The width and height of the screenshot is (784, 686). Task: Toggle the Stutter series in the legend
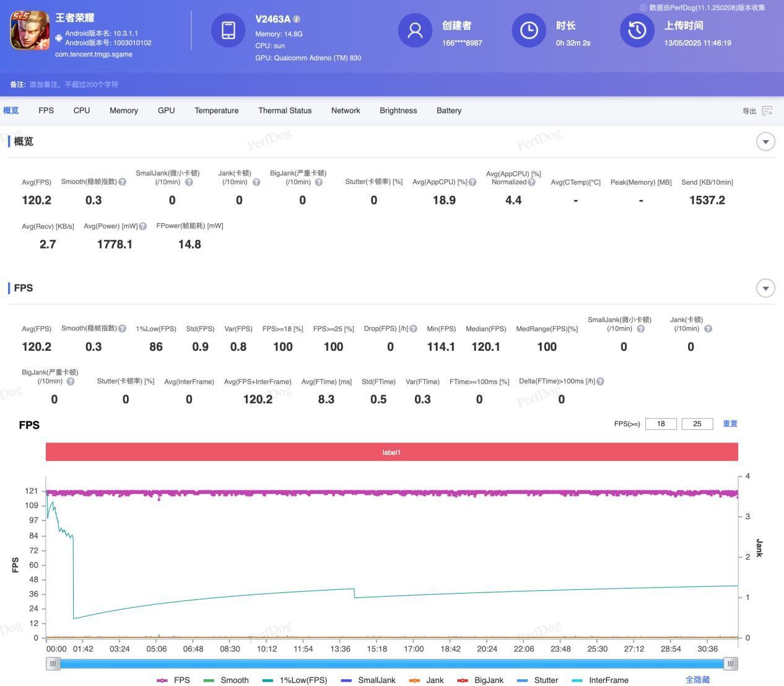tap(538, 680)
